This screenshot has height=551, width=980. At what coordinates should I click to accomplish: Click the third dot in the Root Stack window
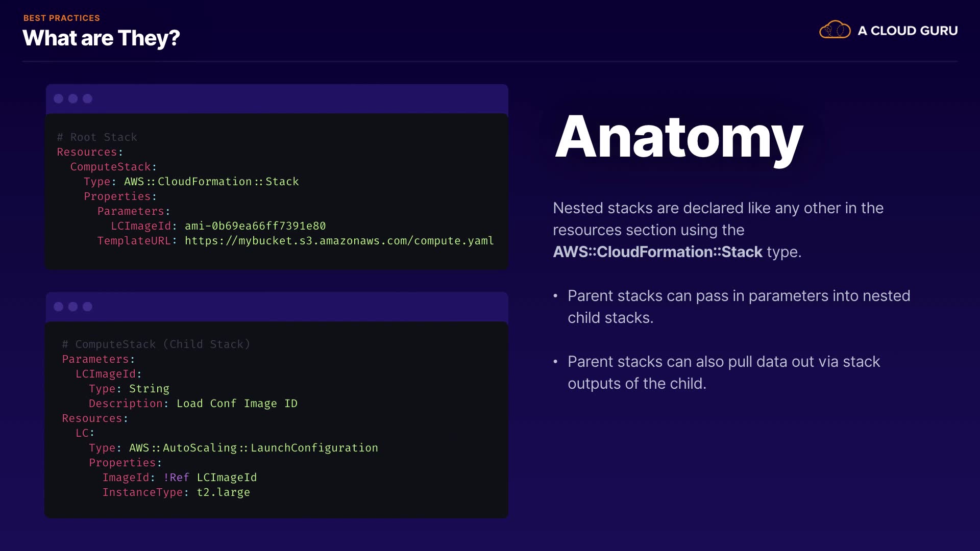88,98
